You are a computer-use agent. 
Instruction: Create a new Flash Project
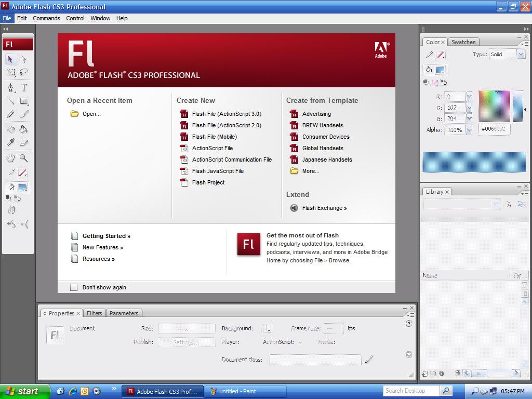(x=208, y=182)
